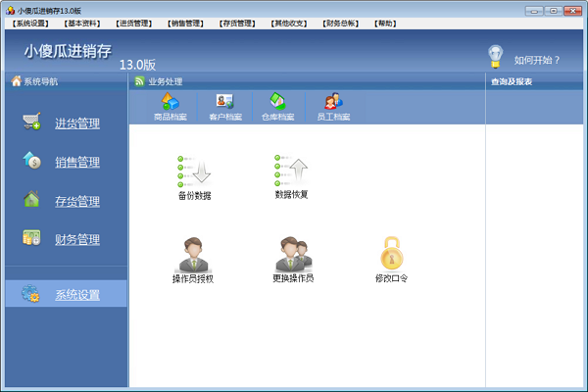Open the 客户档案 customer archive icon
The image size is (588, 392).
click(225, 107)
